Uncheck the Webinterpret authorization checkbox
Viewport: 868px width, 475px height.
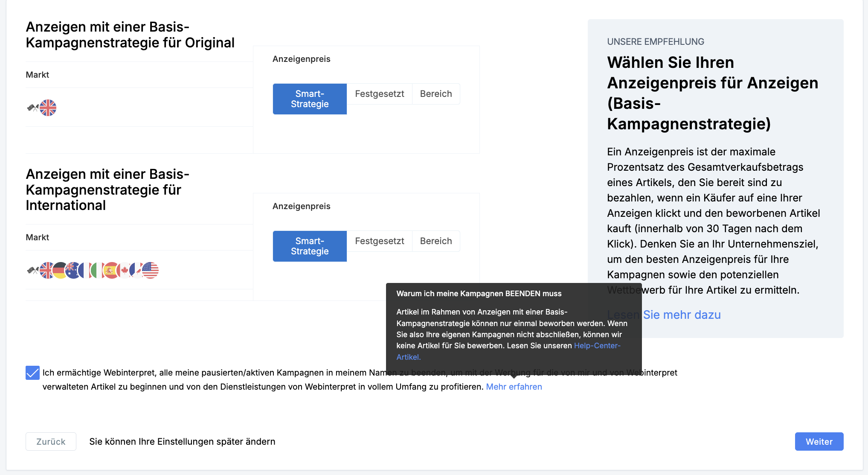click(x=32, y=373)
